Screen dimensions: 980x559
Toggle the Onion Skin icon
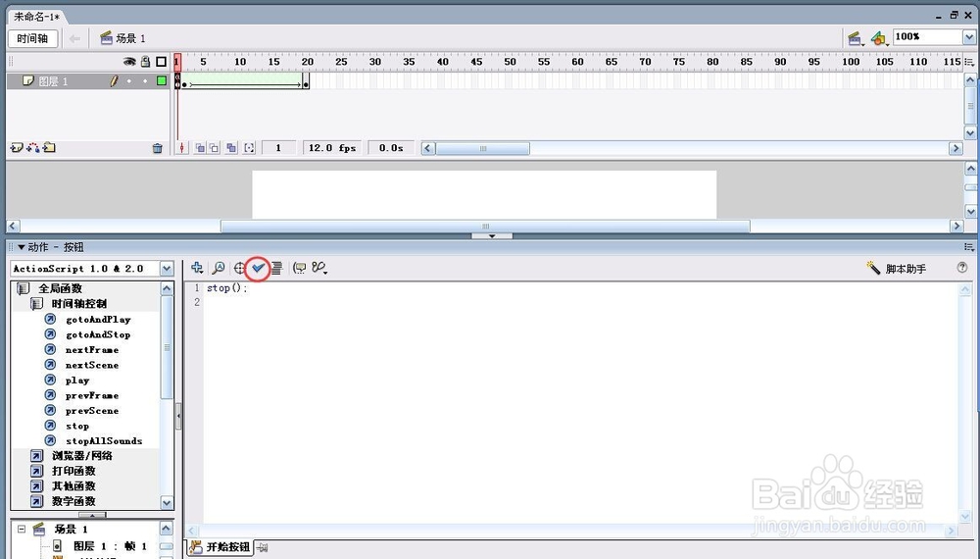point(200,148)
